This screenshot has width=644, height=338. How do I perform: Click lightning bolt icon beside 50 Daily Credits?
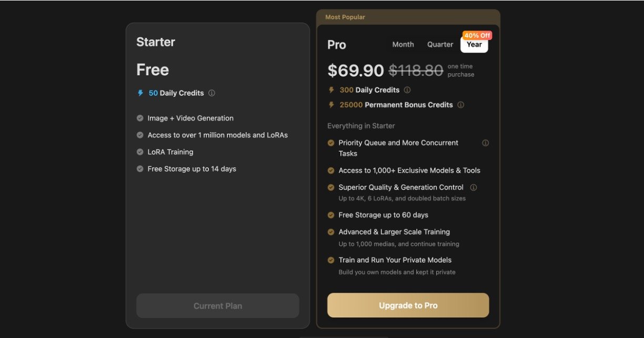(x=140, y=93)
